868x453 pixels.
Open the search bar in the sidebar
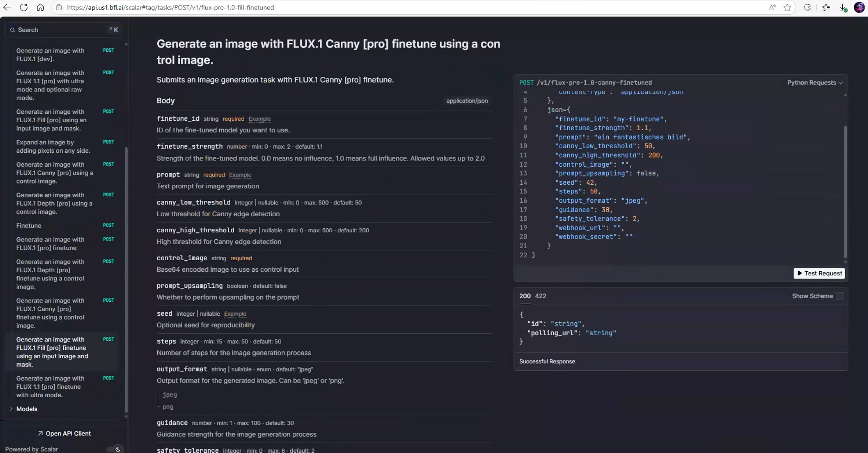click(x=64, y=30)
